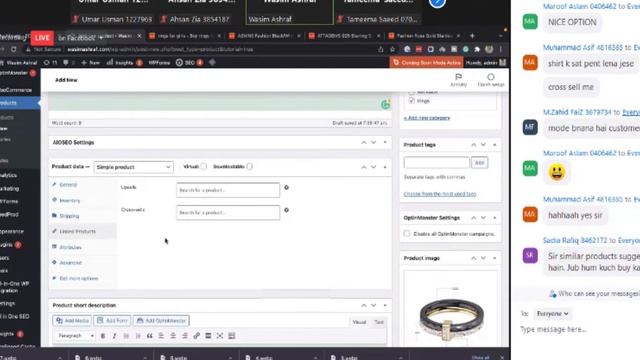Click the Cross-sells product search field
640x360 pixels.
pos(228,213)
